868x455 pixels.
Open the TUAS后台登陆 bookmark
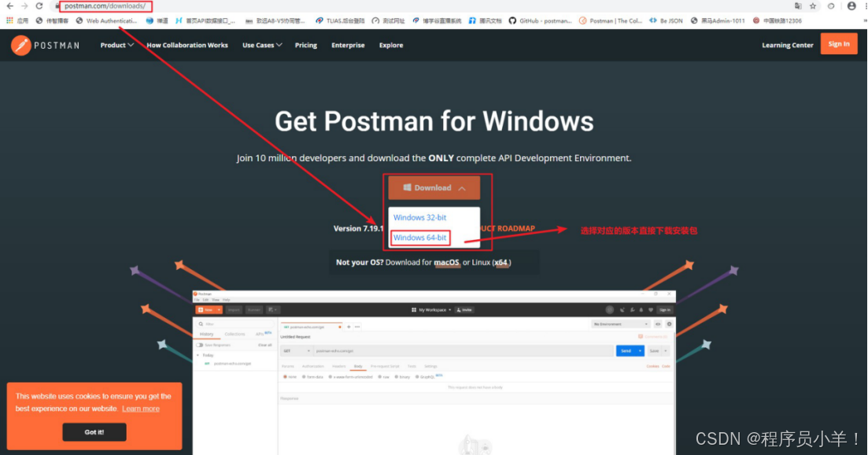[x=340, y=20]
